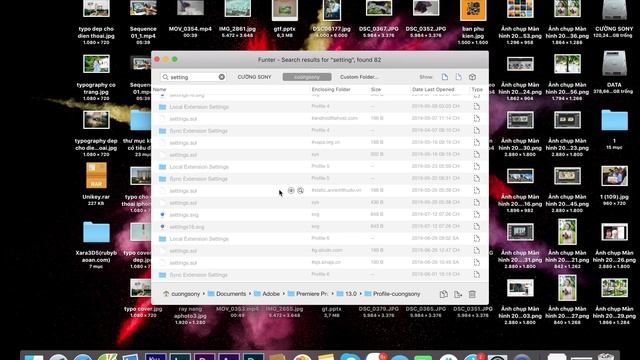Select Ảnh chụp Màn hình 20...53.png thumbnail

coord(520,9)
